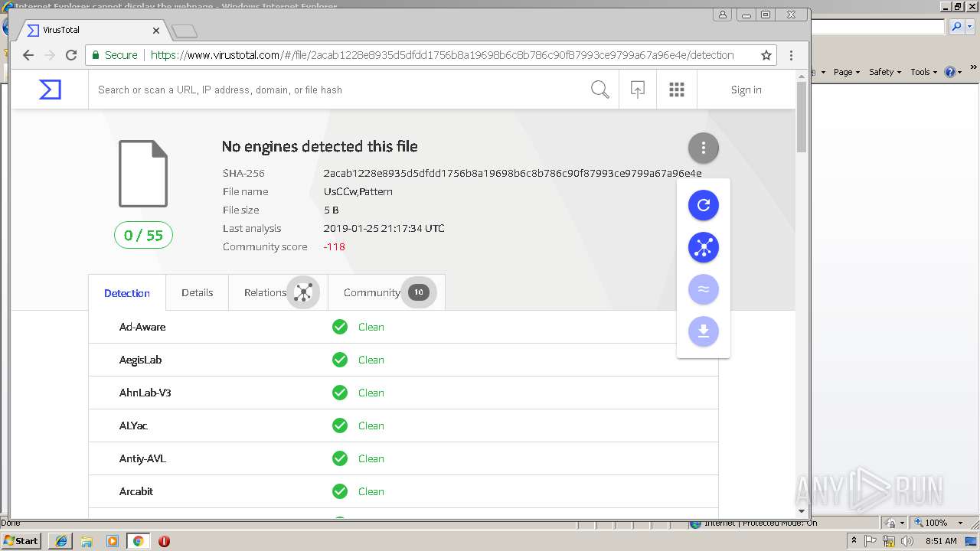This screenshot has height=551, width=980.
Task: Click the 0 / 55 detection score badge
Action: click(144, 235)
